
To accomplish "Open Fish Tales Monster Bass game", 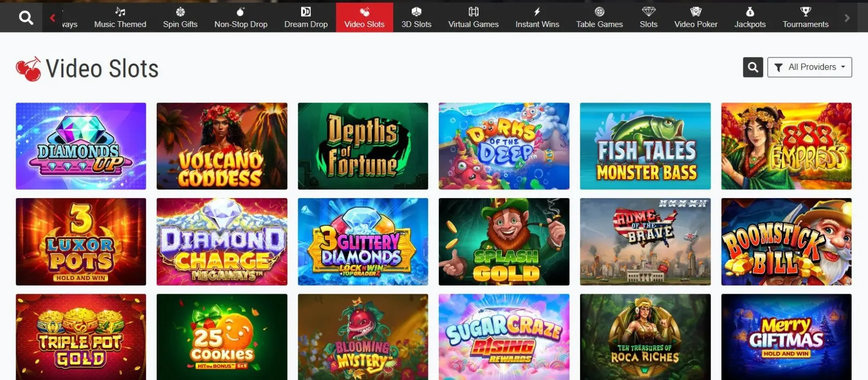I will tap(645, 146).
